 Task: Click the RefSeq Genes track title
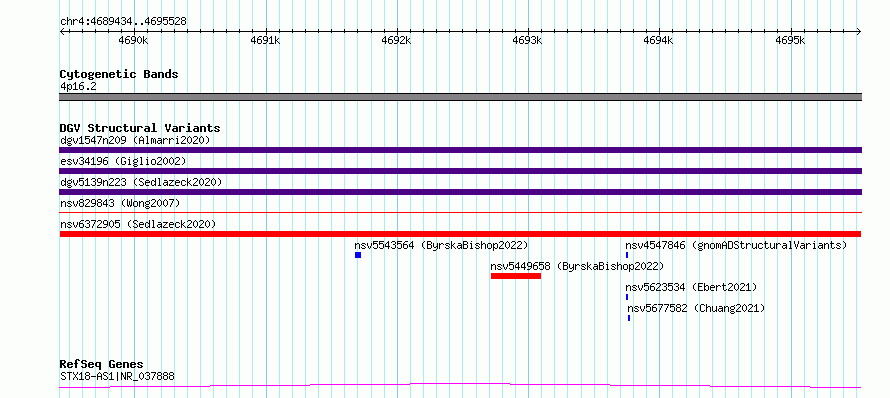(101, 364)
